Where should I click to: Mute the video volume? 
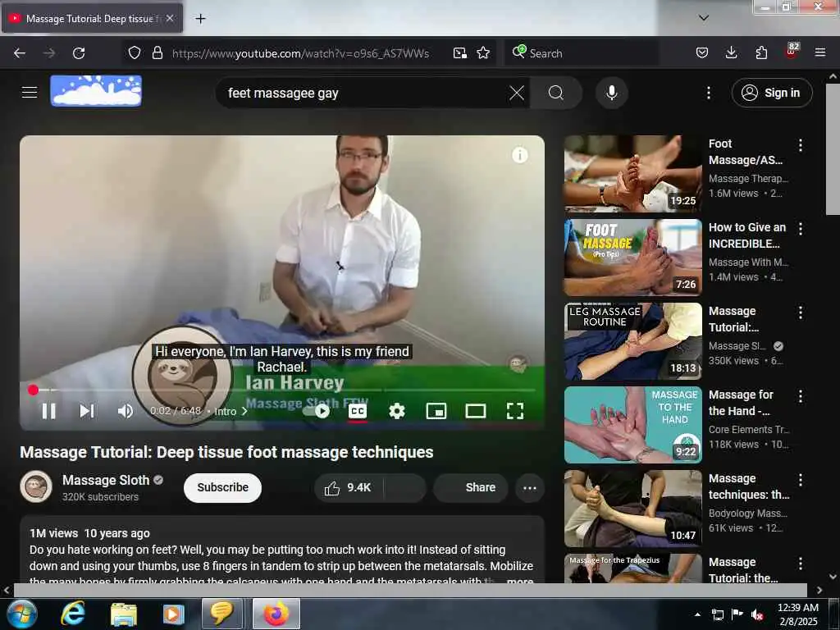tap(126, 411)
